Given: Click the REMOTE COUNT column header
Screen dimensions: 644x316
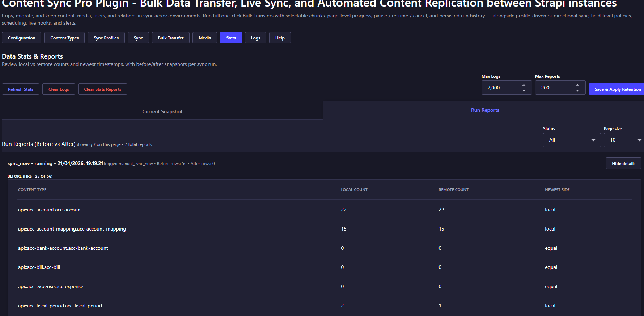Looking at the screenshot, I should point(453,190).
